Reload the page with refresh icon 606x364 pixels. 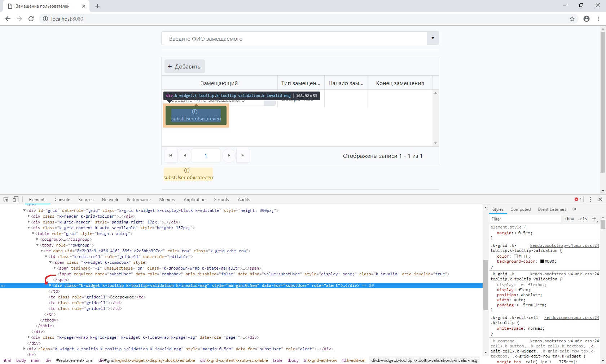tap(31, 19)
